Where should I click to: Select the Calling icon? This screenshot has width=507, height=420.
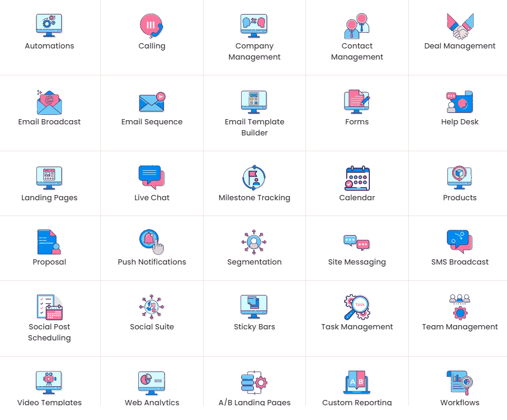(151, 25)
